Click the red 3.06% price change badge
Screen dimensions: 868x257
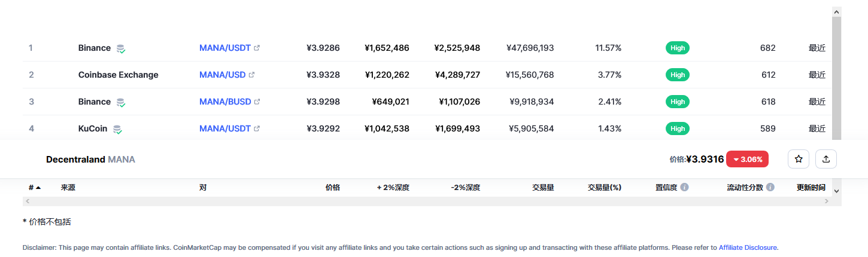[x=747, y=160]
